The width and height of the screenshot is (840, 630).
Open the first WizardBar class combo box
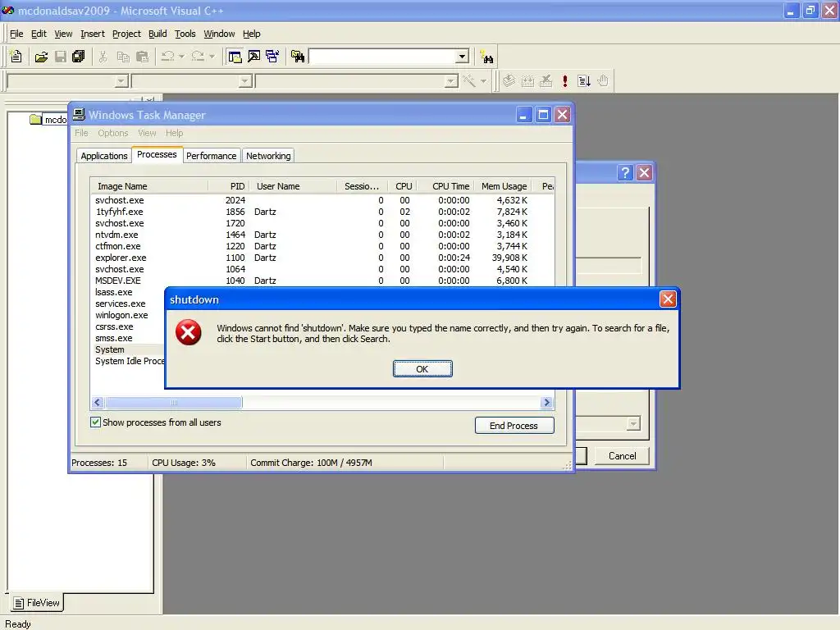pyautogui.click(x=121, y=81)
